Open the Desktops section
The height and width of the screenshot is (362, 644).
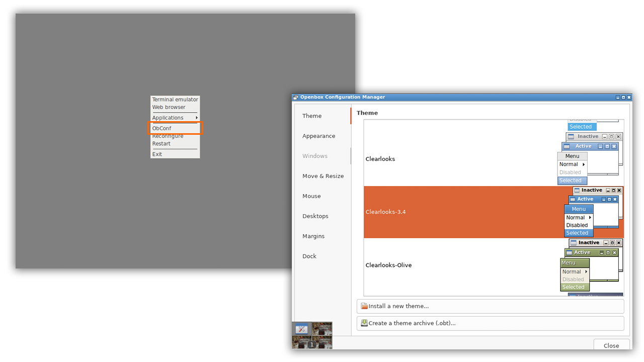pos(323,216)
